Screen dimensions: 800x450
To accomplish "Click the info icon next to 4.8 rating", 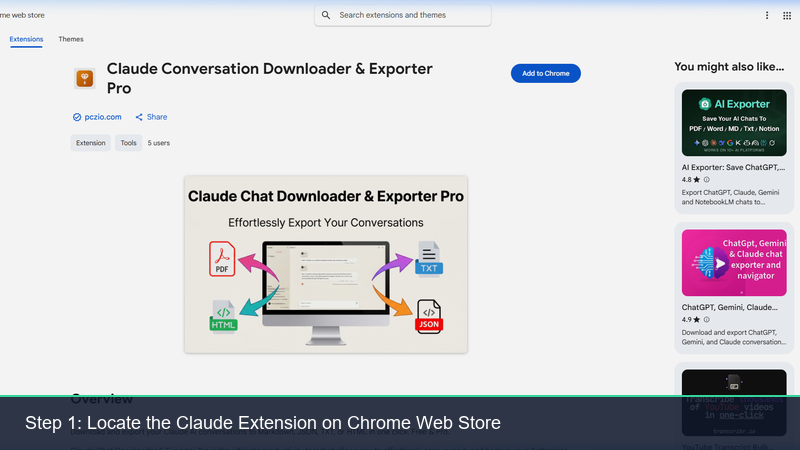I will 707,180.
